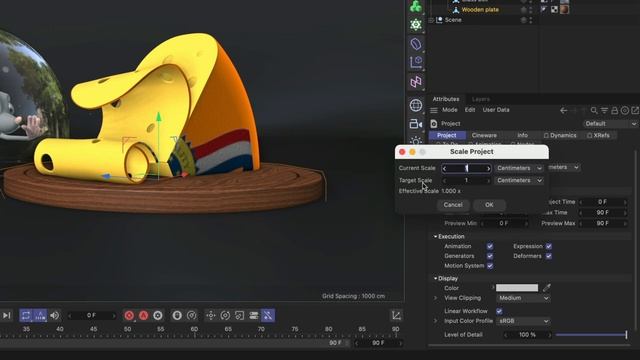Click the Axis/Null object palette icon
The width and height of the screenshot is (640, 360).
416,62
